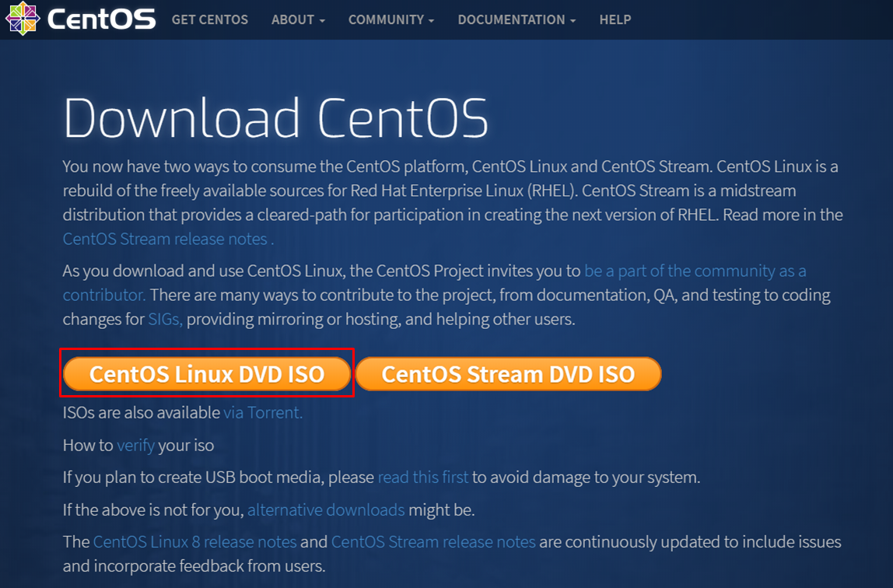Expand the COMMUNITY dropdown menu

(x=391, y=19)
